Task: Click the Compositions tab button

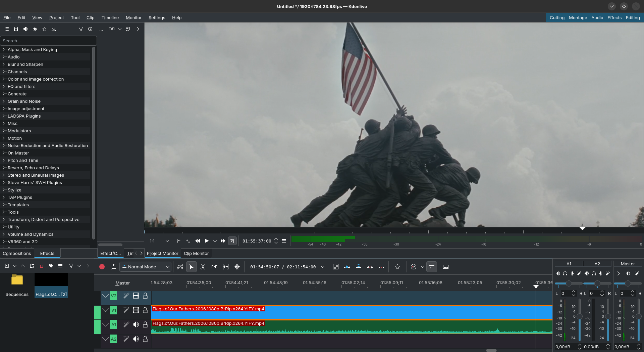Action: pos(17,254)
